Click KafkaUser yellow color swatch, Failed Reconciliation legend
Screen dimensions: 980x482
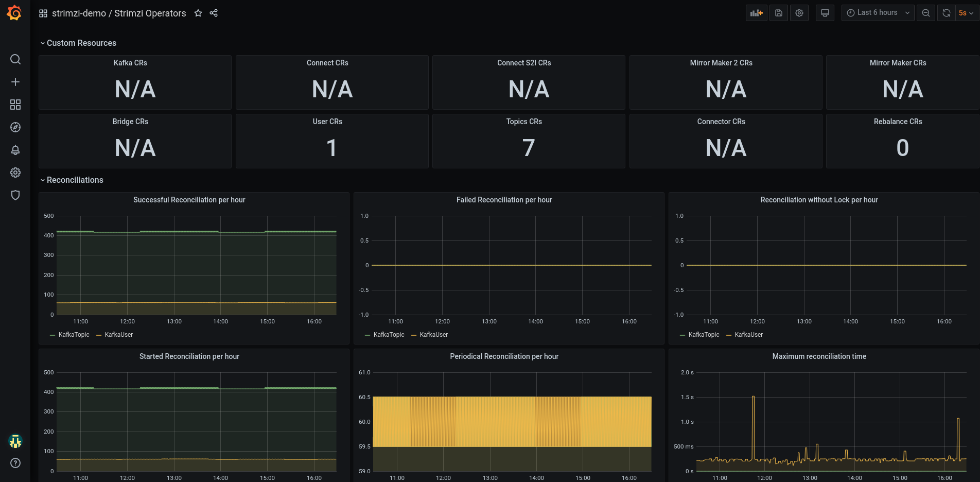[x=414, y=335]
